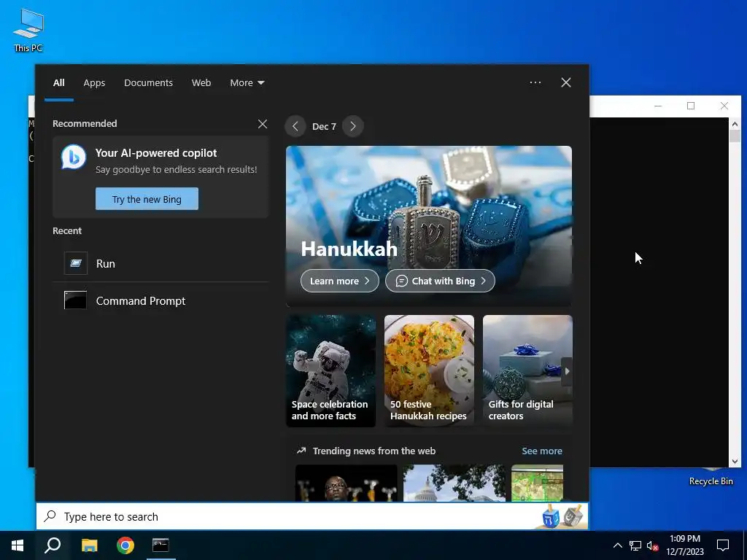Select the Recycle Bin desktop icon
This screenshot has width=747, height=560.
711,478
